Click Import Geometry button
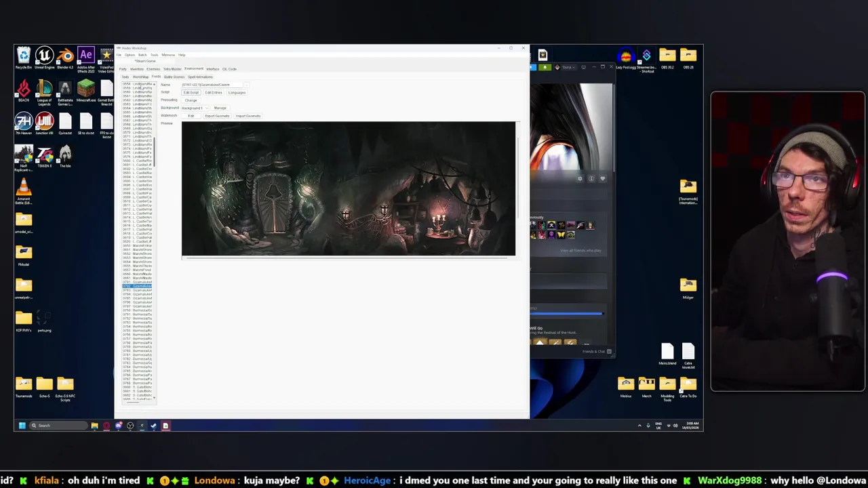 point(248,116)
